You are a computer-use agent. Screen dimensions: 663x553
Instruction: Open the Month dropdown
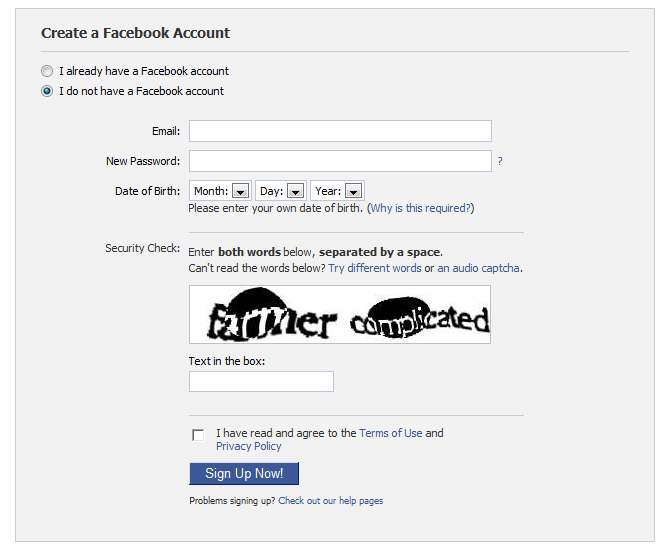point(220,191)
